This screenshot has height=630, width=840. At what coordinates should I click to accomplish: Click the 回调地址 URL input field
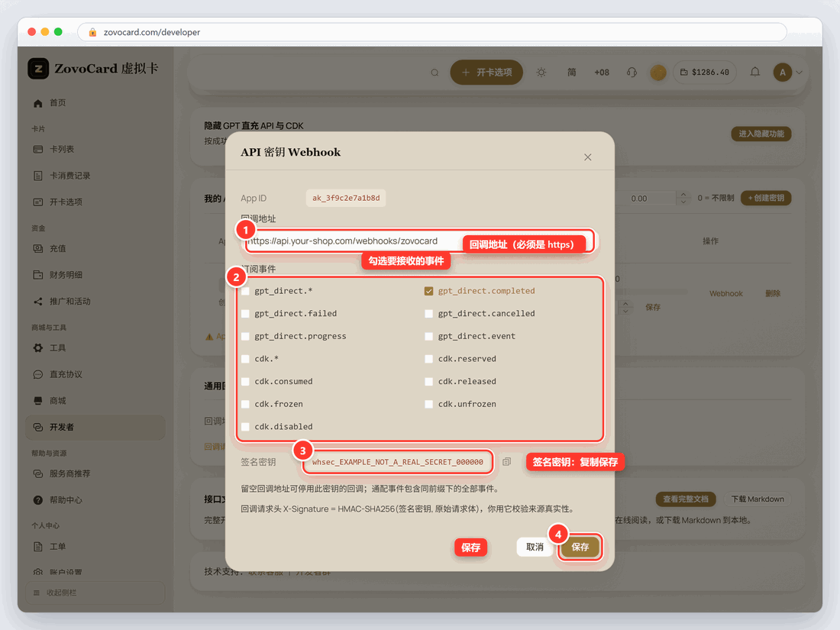tap(419, 241)
